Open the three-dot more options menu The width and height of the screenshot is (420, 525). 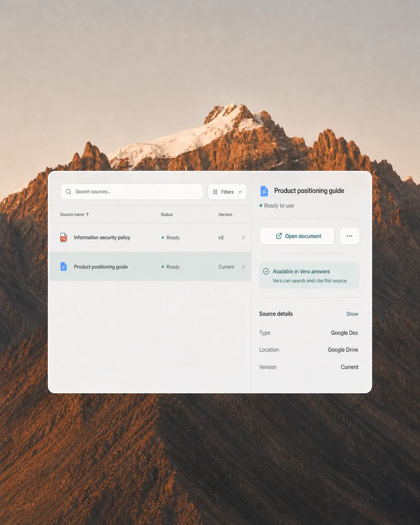(x=350, y=236)
